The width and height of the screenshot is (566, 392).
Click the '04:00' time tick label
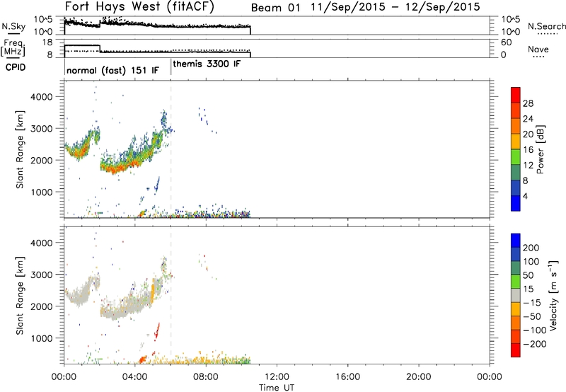(135, 377)
